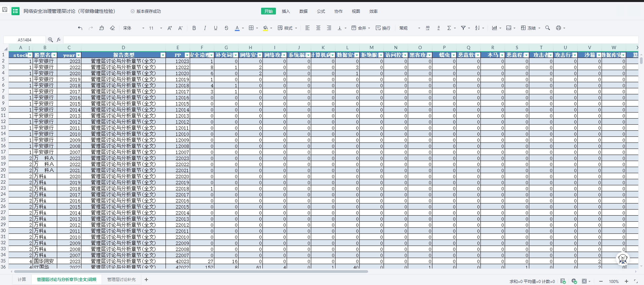This screenshot has height=285, width=644.
Task: Click the undo arrow
Action: click(x=80, y=28)
